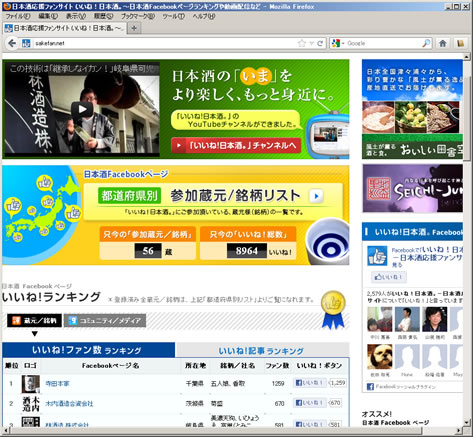Open the URL history dropdown arrow
473x437 pixels.
click(311, 43)
